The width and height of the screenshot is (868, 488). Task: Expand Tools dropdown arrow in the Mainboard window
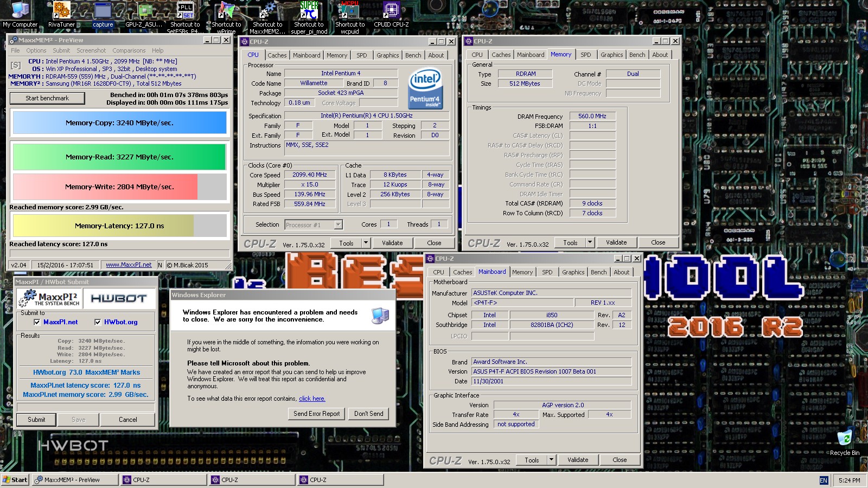pyautogui.click(x=552, y=460)
